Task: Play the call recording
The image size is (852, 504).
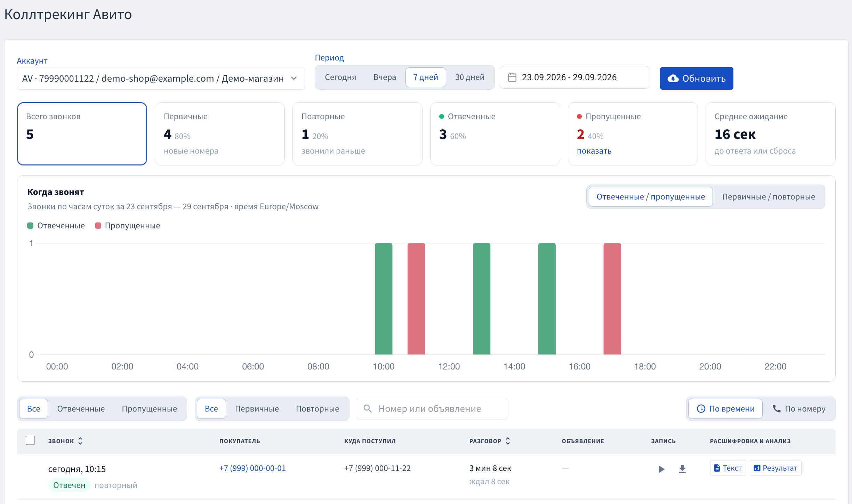Action: pyautogui.click(x=661, y=469)
